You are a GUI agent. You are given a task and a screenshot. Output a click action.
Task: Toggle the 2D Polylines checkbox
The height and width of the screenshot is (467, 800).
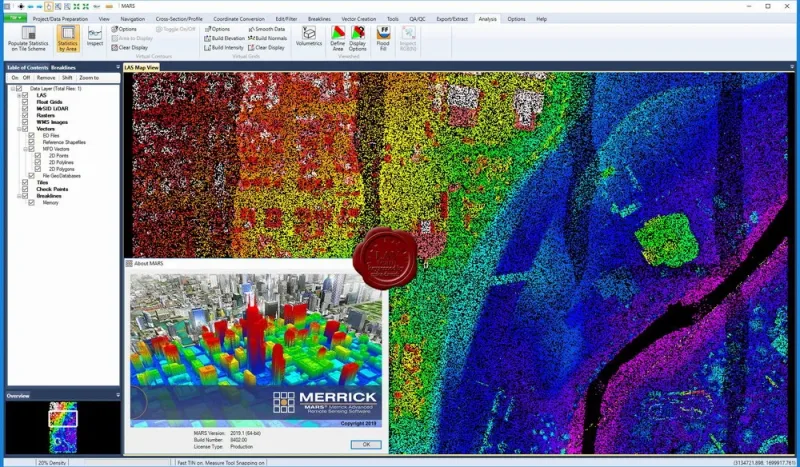tap(38, 162)
